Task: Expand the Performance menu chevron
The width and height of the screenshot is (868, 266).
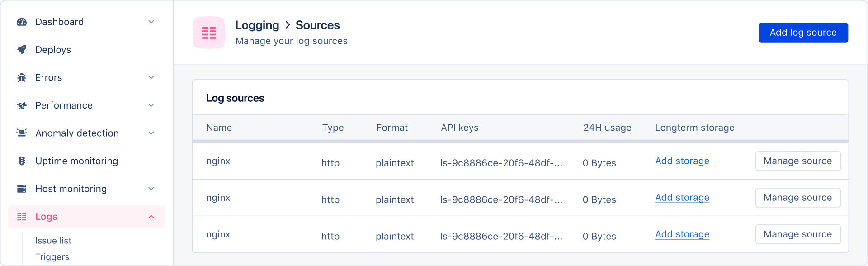Action: tap(151, 105)
